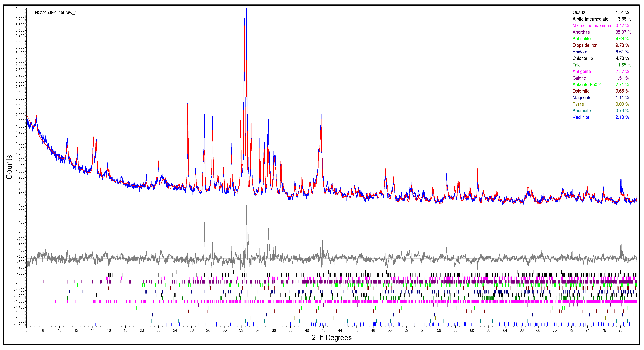
Task: Select the Actinolite phase entry
Action: pos(581,38)
